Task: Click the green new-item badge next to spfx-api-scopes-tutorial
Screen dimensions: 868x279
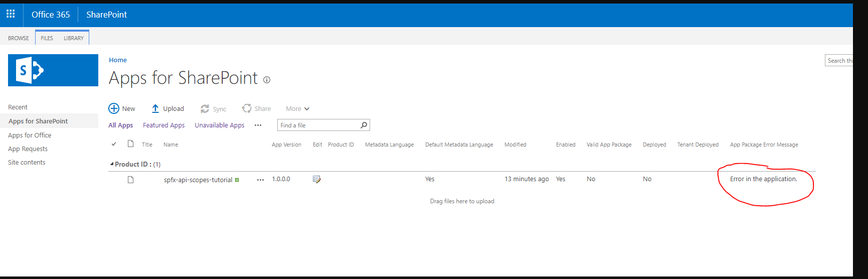Action: [x=237, y=180]
